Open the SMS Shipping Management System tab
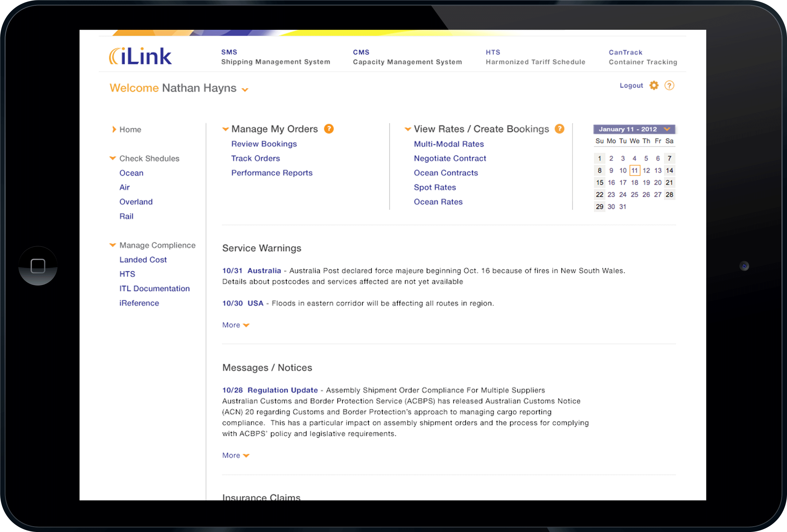The width and height of the screenshot is (787, 532). (275, 57)
